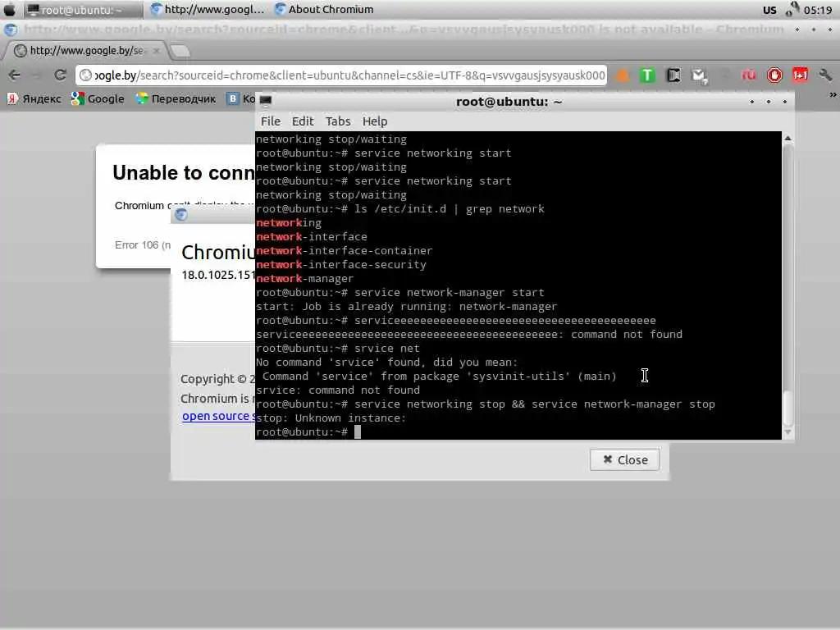Image resolution: width=840 pixels, height=630 pixels.
Task: Switch to root@ubuntu terminal in taskbar
Action: (83, 10)
